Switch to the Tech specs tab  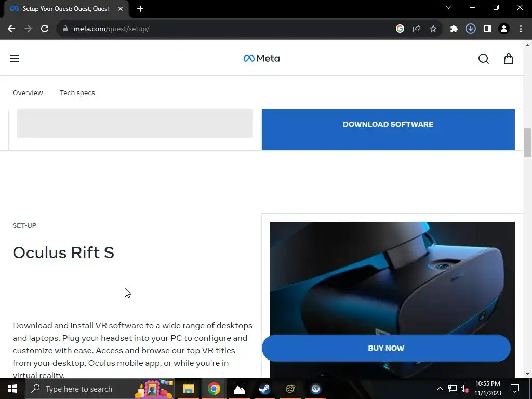77,92
